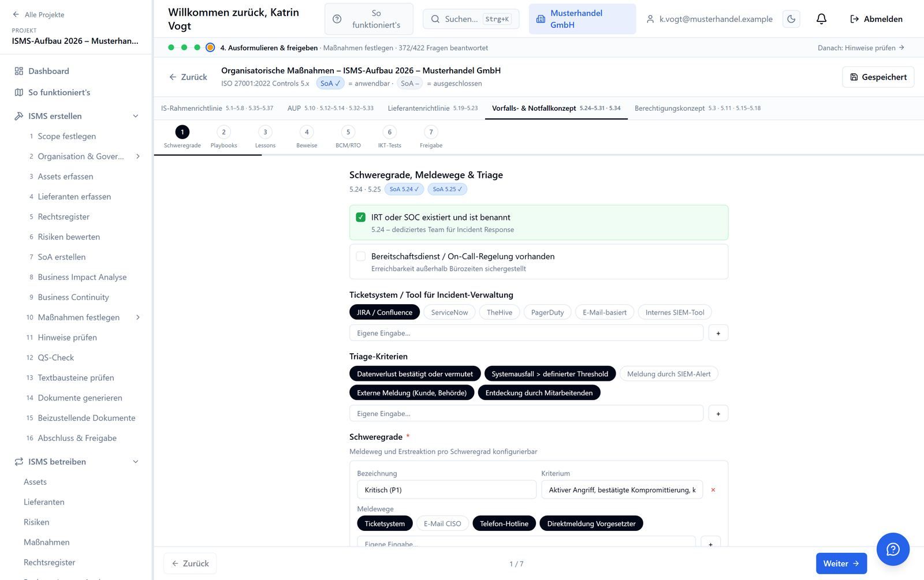Uncheck IRT oder SOC existiert checkbox

361,218
